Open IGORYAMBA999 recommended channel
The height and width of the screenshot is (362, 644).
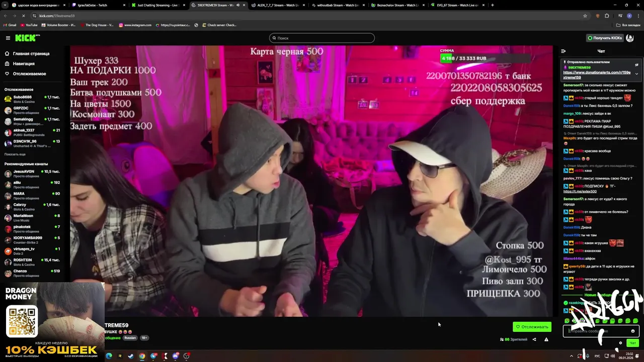click(32, 240)
